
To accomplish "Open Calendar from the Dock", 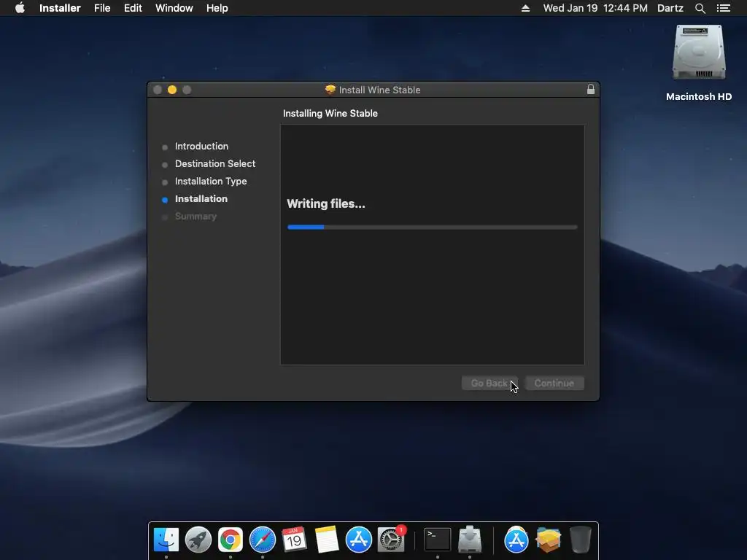I will pos(294,540).
